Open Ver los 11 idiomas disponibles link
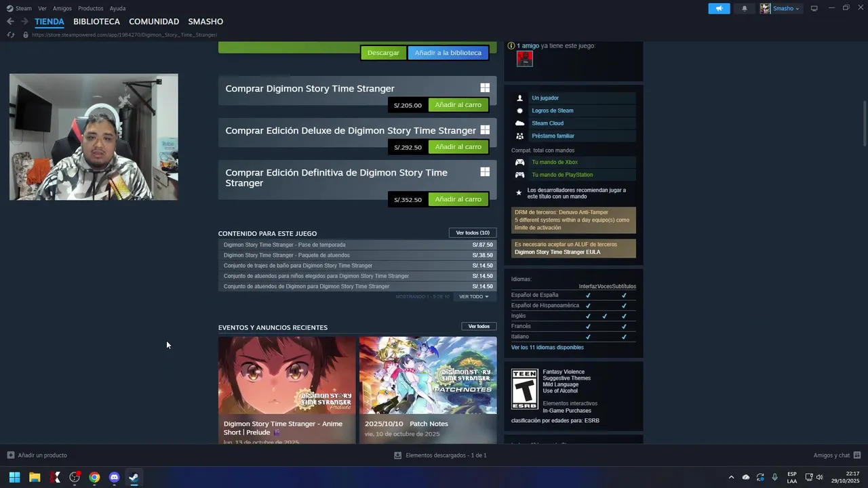 tap(547, 347)
